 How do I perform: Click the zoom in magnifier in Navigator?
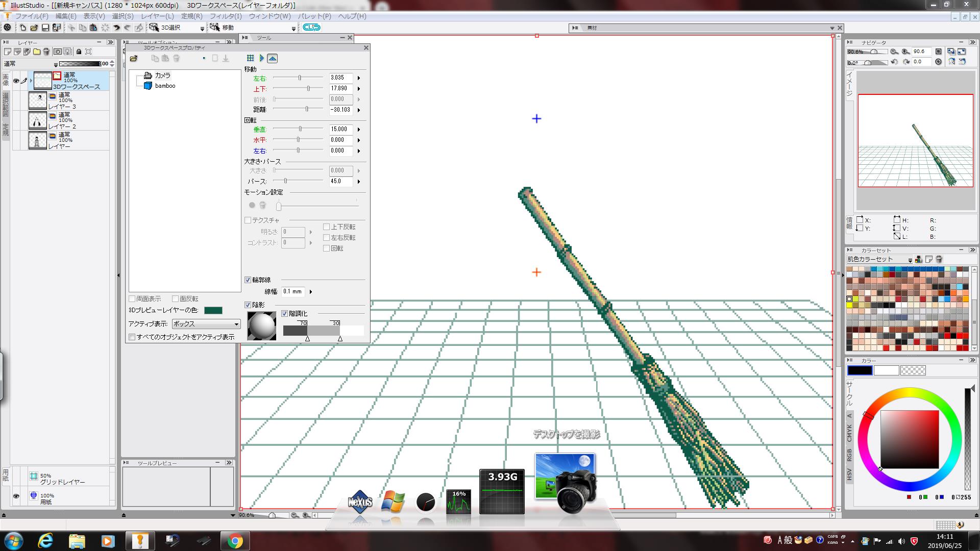coord(905,52)
